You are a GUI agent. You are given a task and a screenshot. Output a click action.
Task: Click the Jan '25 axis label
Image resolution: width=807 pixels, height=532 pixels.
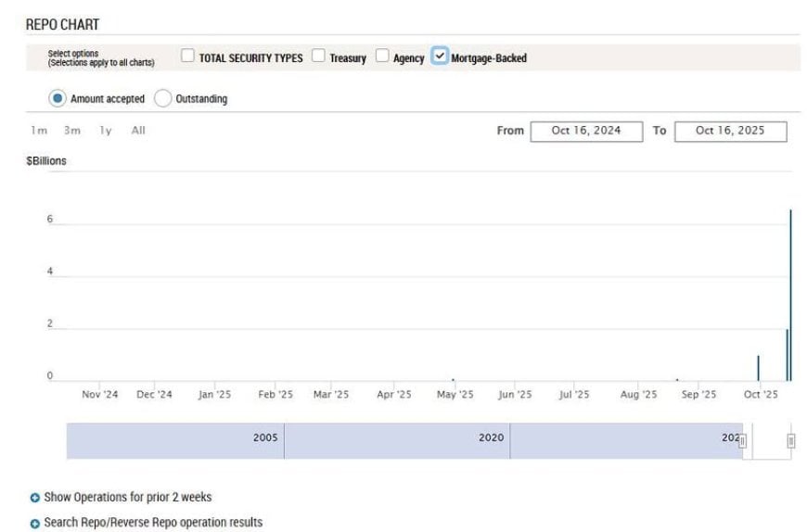coord(214,394)
